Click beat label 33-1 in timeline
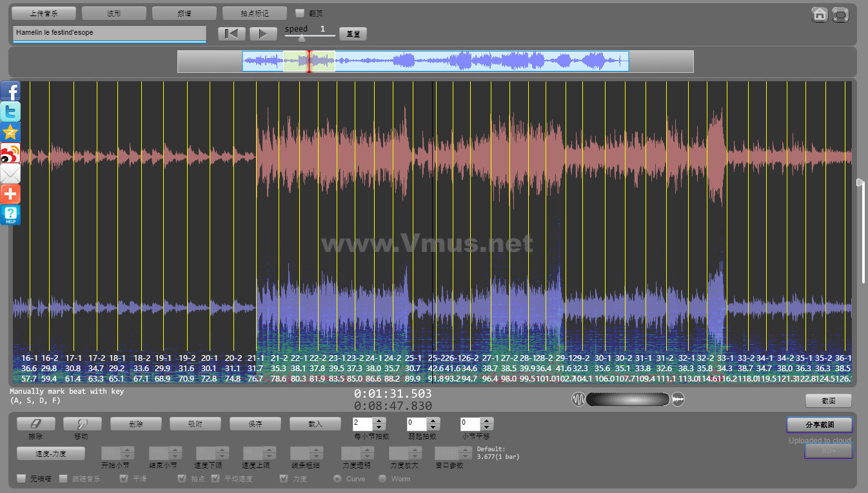This screenshot has height=493, width=868. coord(725,358)
